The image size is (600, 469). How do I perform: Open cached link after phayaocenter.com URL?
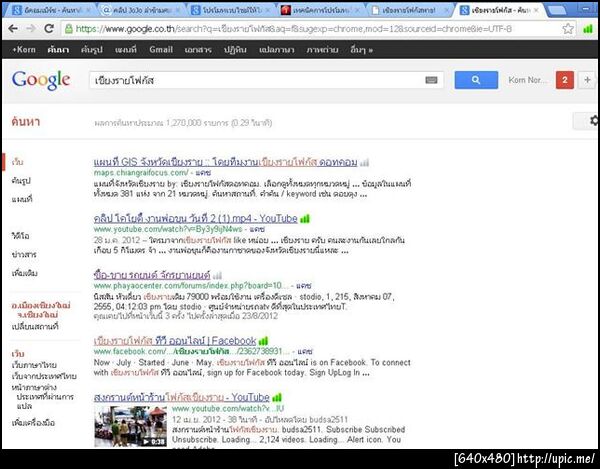click(x=303, y=285)
